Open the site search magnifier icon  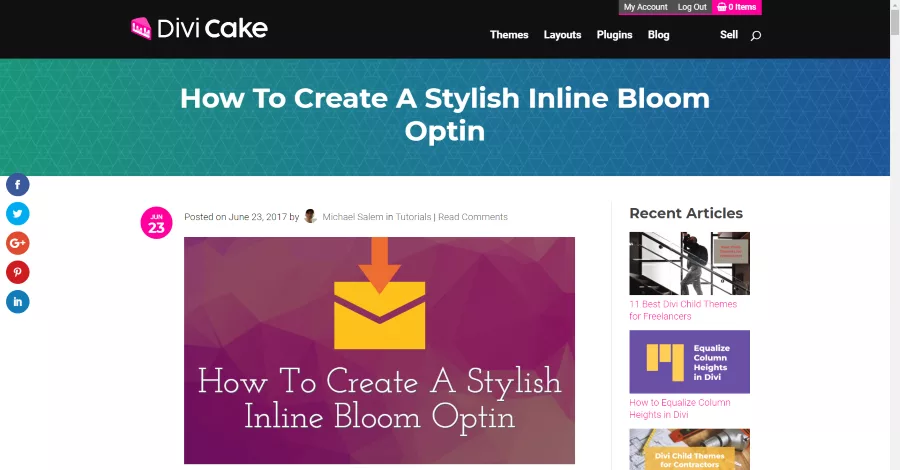click(x=756, y=36)
